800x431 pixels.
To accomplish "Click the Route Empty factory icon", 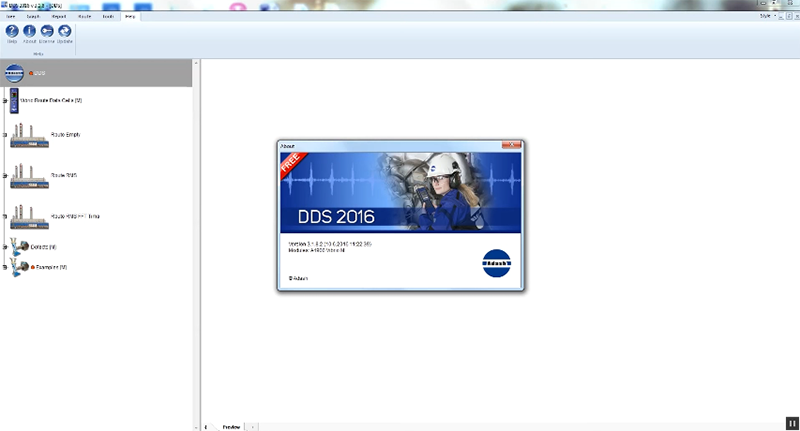I will click(30, 135).
